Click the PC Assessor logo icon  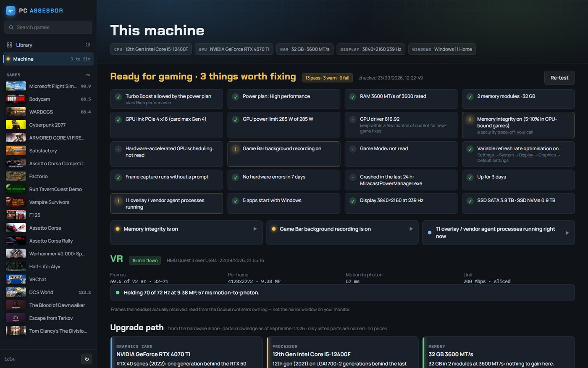[x=10, y=11]
